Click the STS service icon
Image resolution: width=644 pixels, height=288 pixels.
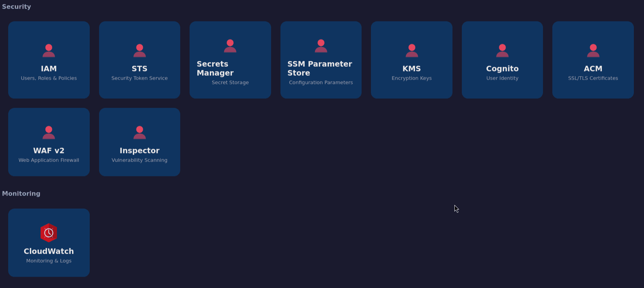(140, 51)
